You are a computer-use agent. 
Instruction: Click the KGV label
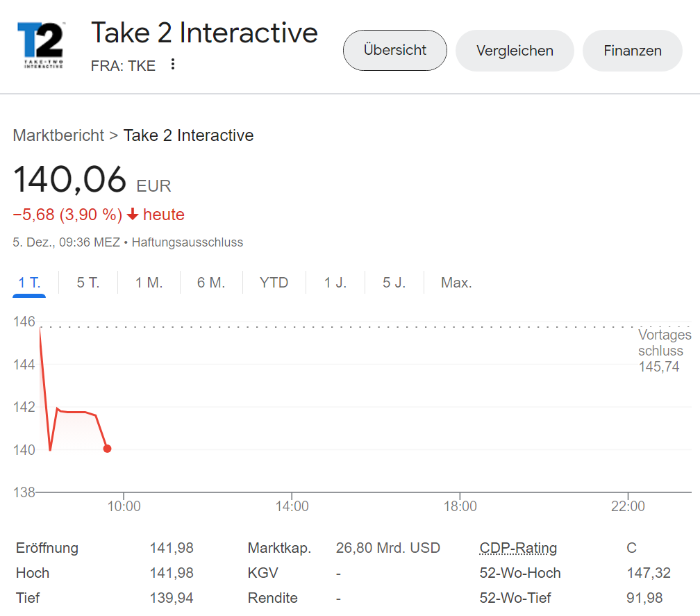click(262, 573)
